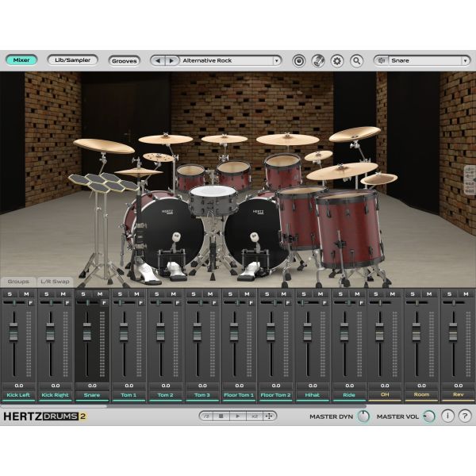This screenshot has height=476, width=476.
Task: Select the Rev channel label
Action: (458, 394)
